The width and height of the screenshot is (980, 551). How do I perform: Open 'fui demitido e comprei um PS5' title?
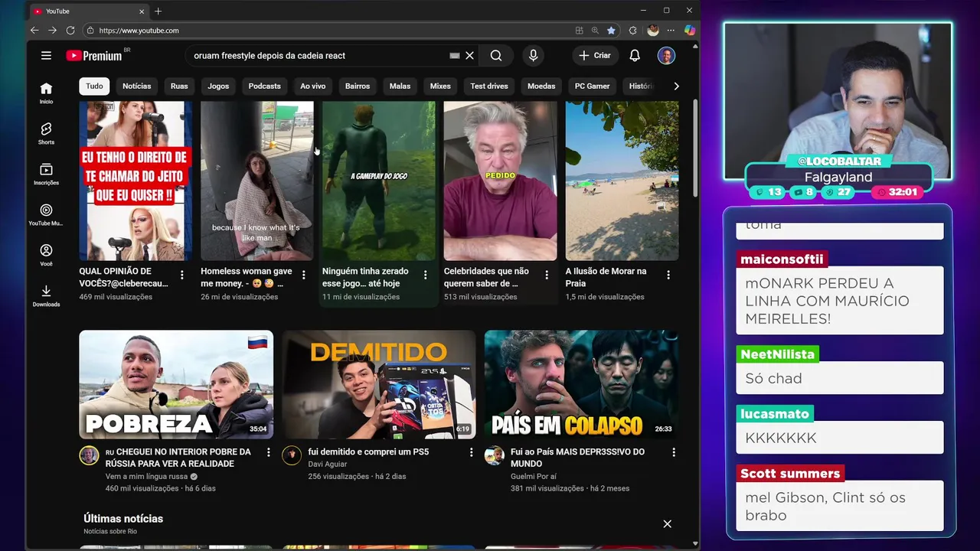[368, 452]
